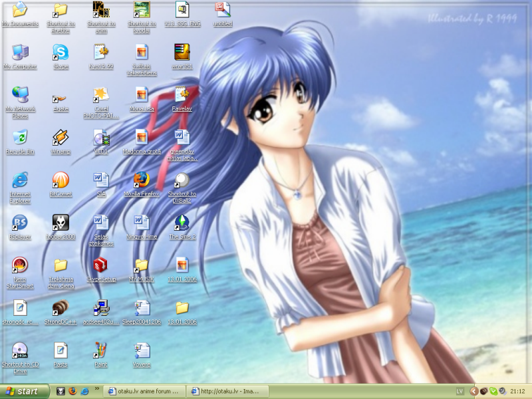Open the Madonna grotā image file
This screenshot has height=399, width=532.
(x=142, y=142)
